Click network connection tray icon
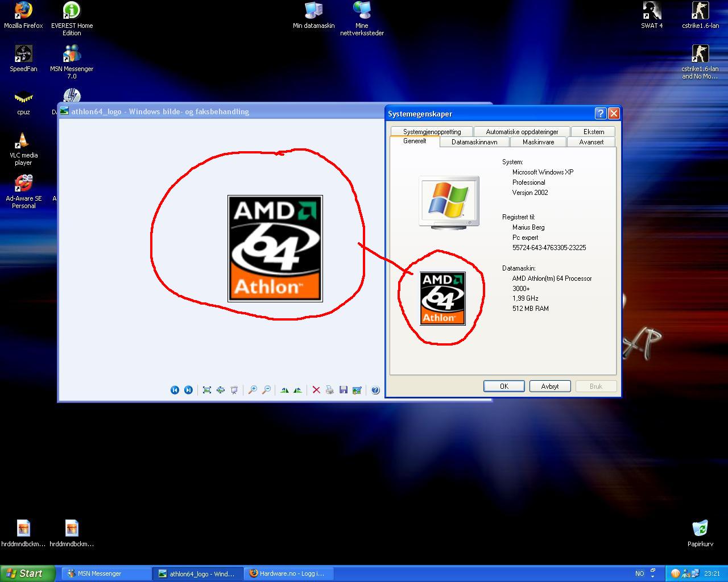728x582 pixels. 695,573
